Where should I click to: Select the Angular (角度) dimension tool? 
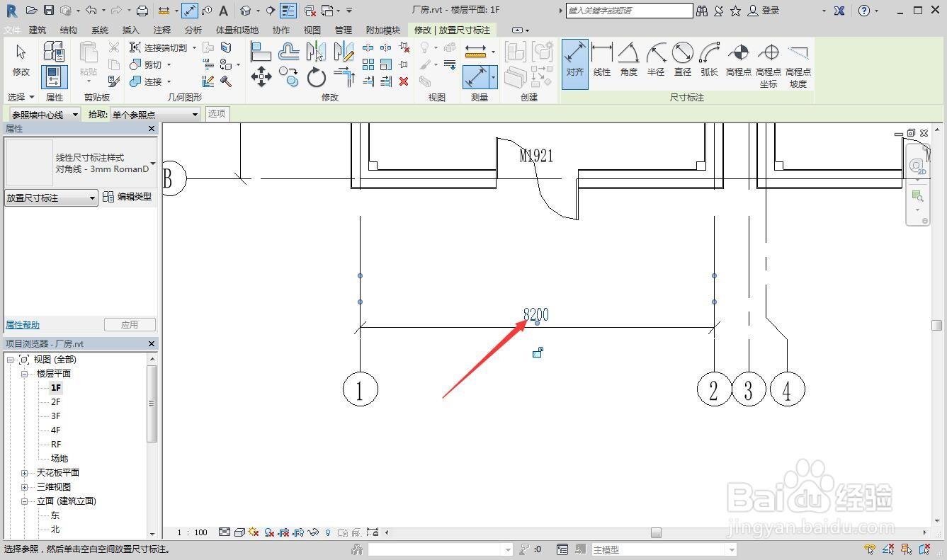click(x=629, y=60)
